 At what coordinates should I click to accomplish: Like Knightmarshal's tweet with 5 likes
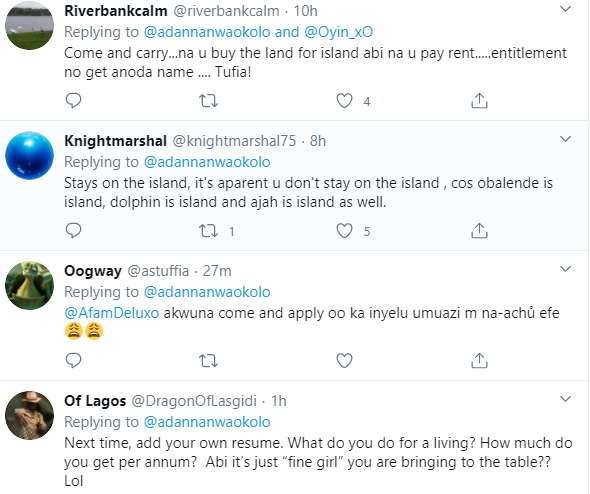coord(344,231)
